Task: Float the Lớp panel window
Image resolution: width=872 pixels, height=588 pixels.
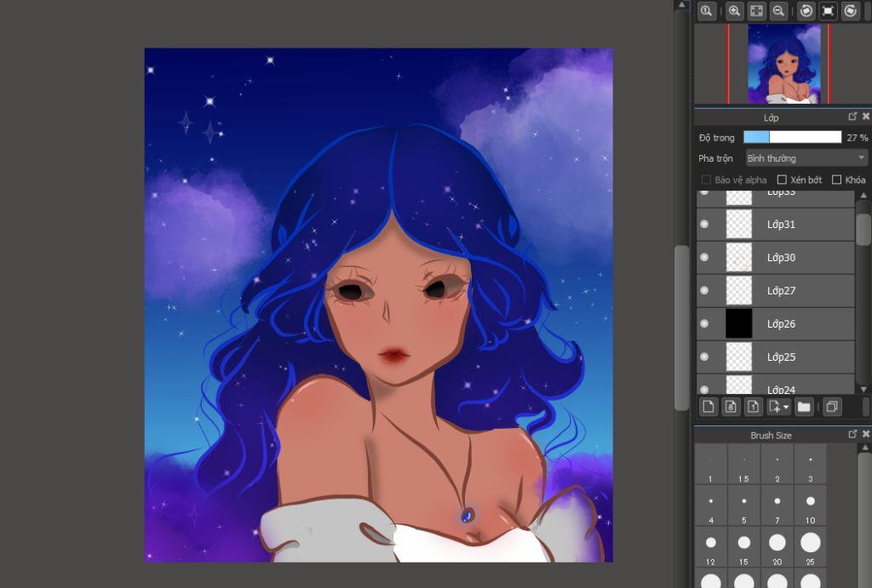Action: click(852, 117)
